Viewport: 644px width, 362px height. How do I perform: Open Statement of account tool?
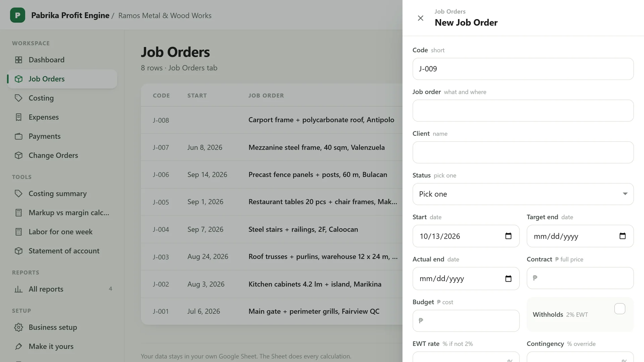click(x=62, y=251)
